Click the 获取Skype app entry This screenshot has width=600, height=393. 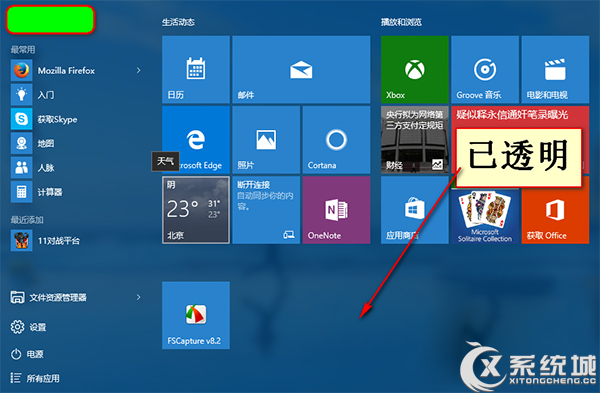tap(77, 119)
